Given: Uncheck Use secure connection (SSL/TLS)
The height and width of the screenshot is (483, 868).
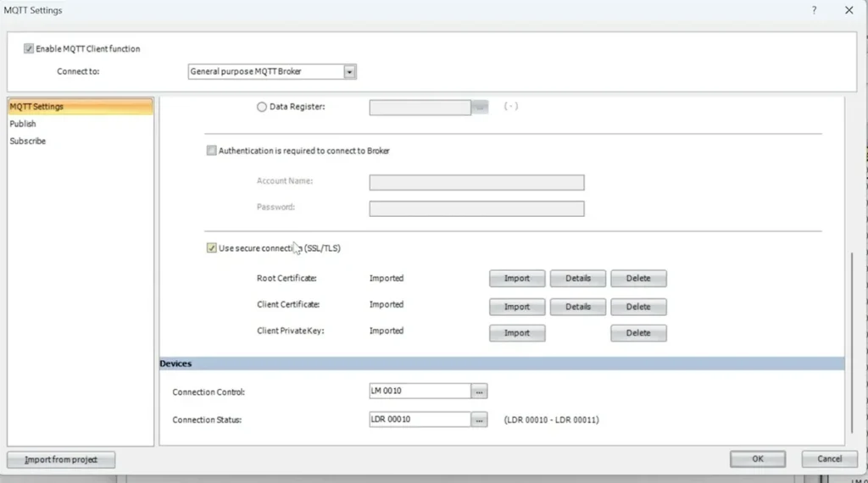Looking at the screenshot, I should tap(211, 248).
